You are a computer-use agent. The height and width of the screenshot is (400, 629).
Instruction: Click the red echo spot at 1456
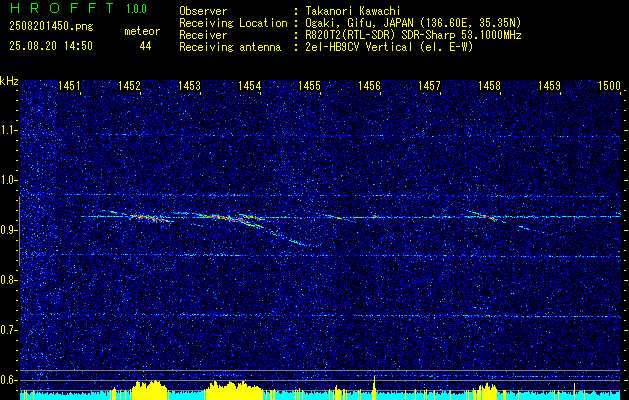(374, 217)
